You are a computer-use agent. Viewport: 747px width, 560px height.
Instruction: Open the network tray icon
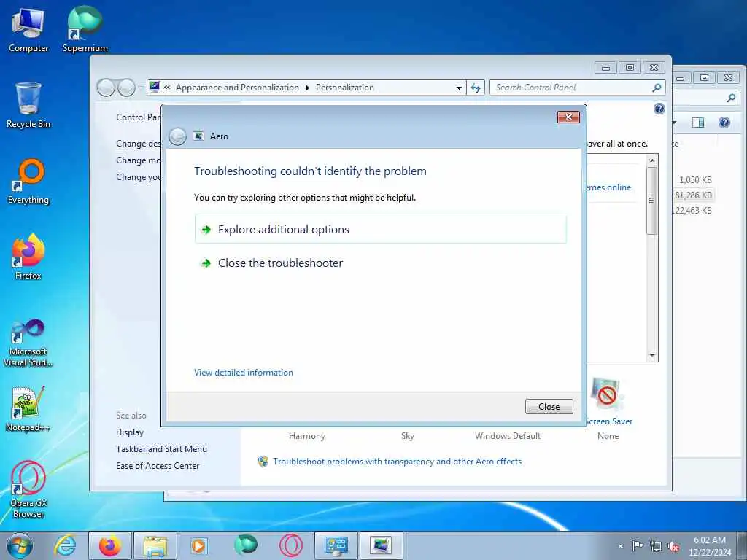pos(656,547)
